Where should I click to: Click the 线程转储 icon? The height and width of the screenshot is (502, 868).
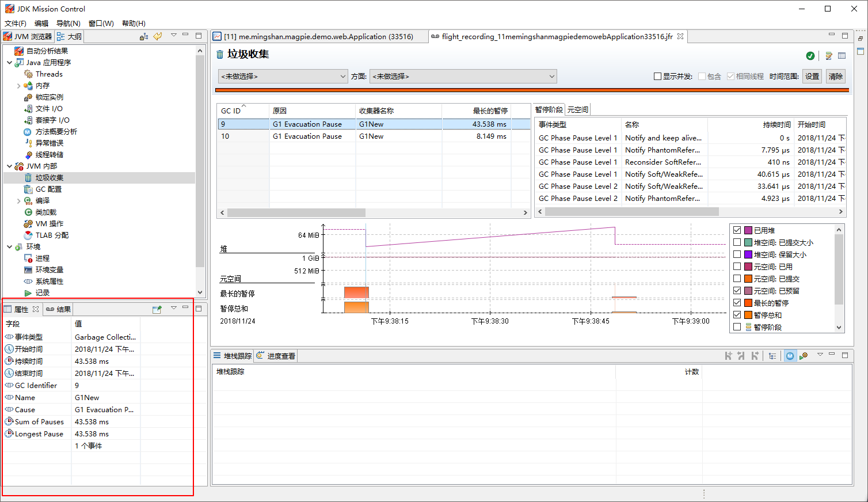pos(28,154)
